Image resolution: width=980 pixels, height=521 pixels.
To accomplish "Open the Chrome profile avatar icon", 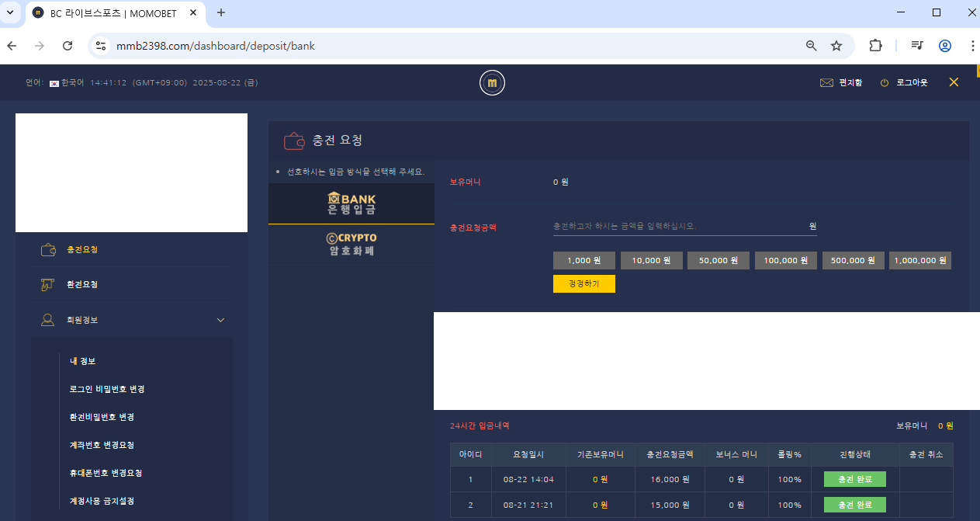I will (x=945, y=46).
